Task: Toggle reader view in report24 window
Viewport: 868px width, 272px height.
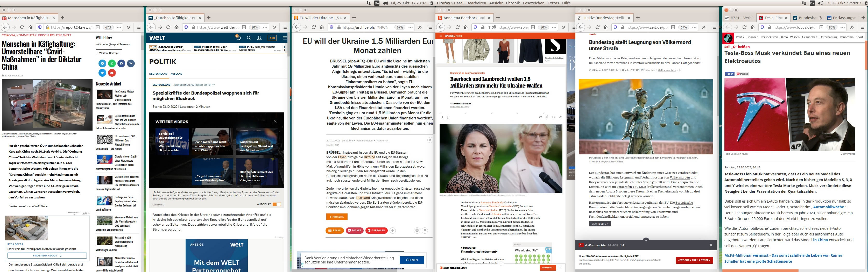Action: pyautogui.click(x=98, y=27)
